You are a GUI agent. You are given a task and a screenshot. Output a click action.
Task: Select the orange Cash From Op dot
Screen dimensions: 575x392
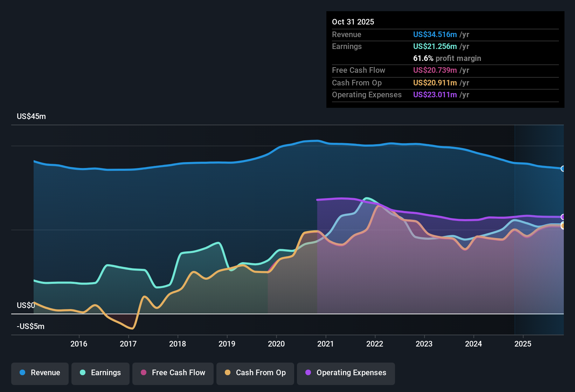227,373
